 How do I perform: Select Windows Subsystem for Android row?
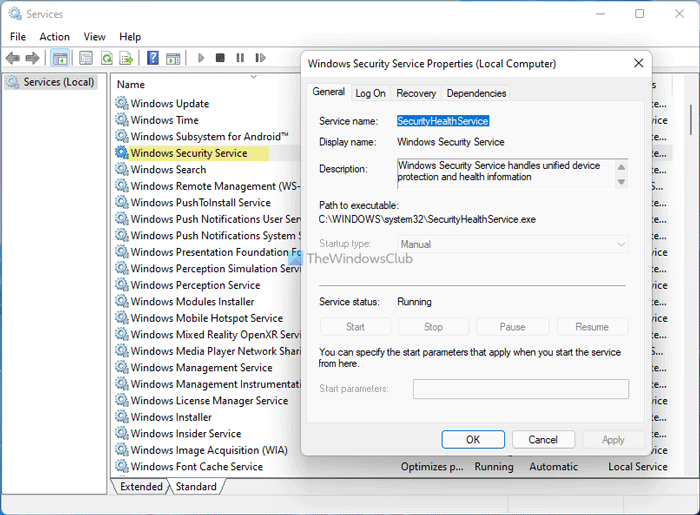(202, 136)
